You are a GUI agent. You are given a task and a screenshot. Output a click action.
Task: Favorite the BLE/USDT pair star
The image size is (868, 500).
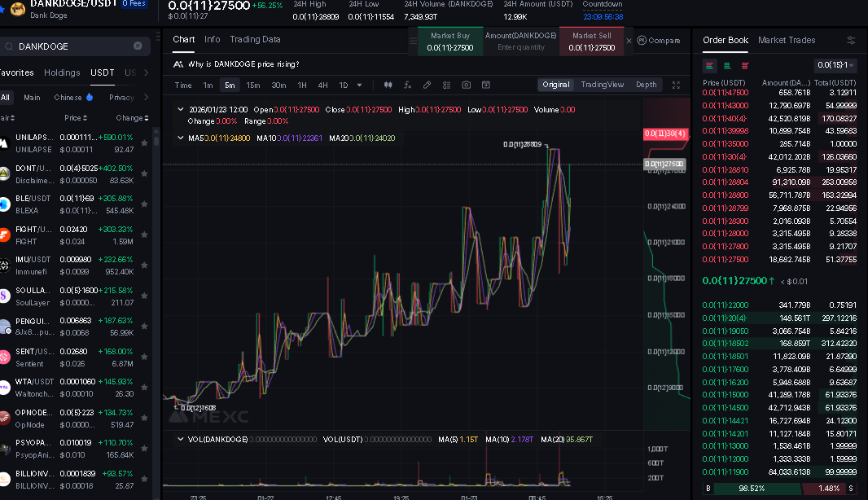click(x=144, y=204)
